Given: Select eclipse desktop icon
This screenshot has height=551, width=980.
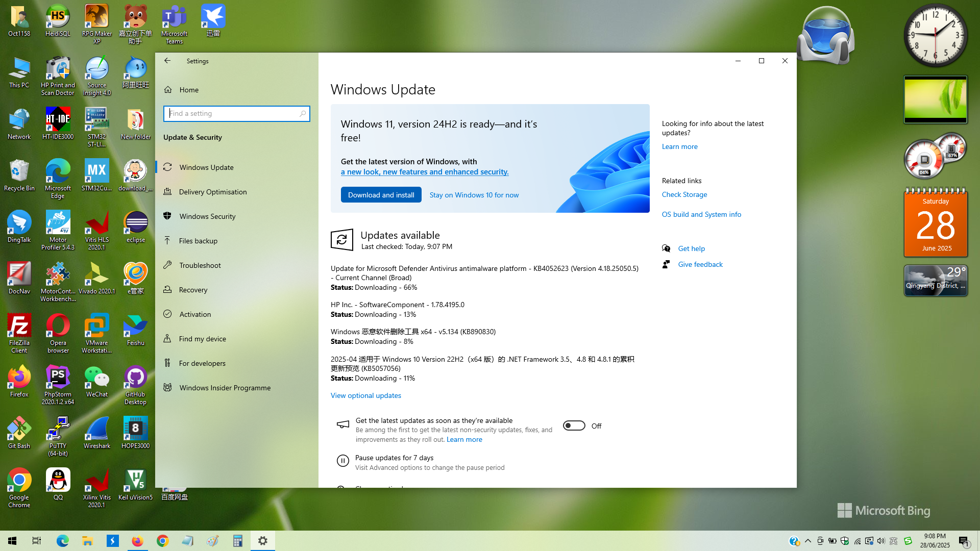Looking at the screenshot, I should coord(135,227).
